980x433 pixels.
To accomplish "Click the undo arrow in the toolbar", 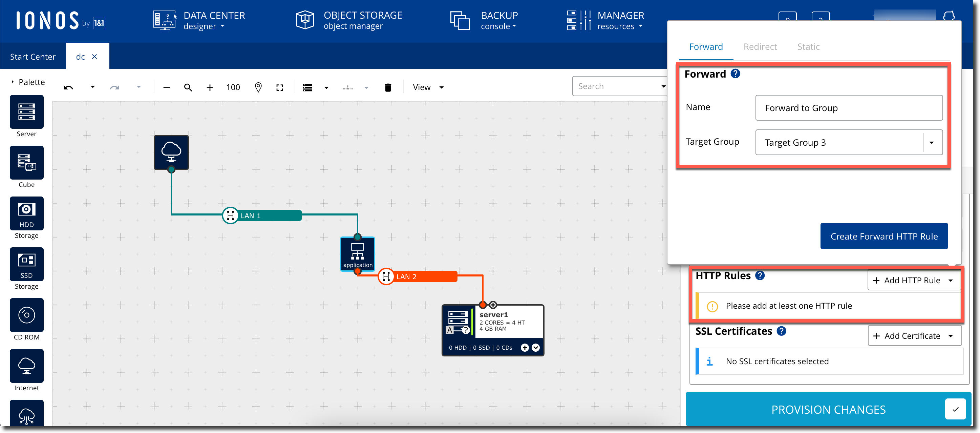I will [68, 87].
